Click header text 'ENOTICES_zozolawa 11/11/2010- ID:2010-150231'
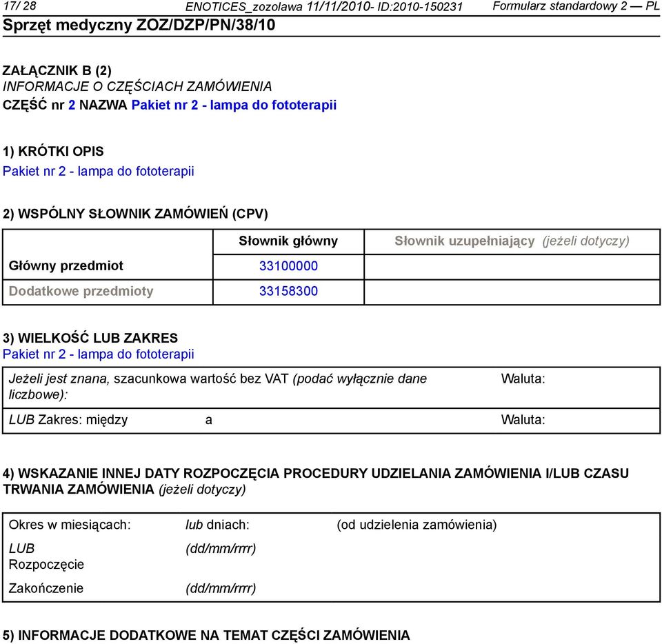662x644 pixels. click(x=324, y=7)
